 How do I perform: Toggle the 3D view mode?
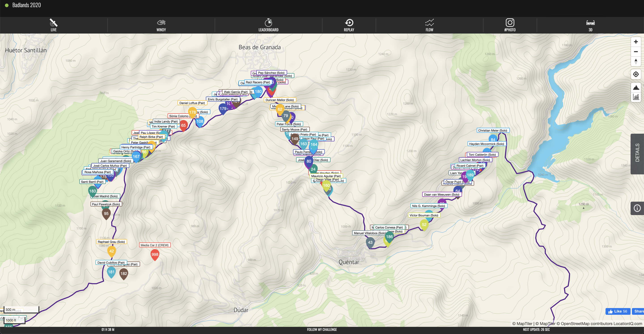click(x=591, y=25)
